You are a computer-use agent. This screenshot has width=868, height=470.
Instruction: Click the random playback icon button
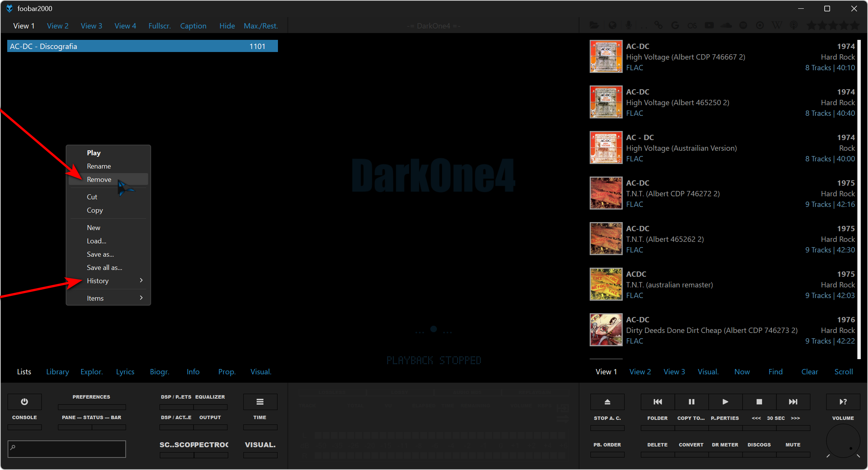tap(843, 402)
